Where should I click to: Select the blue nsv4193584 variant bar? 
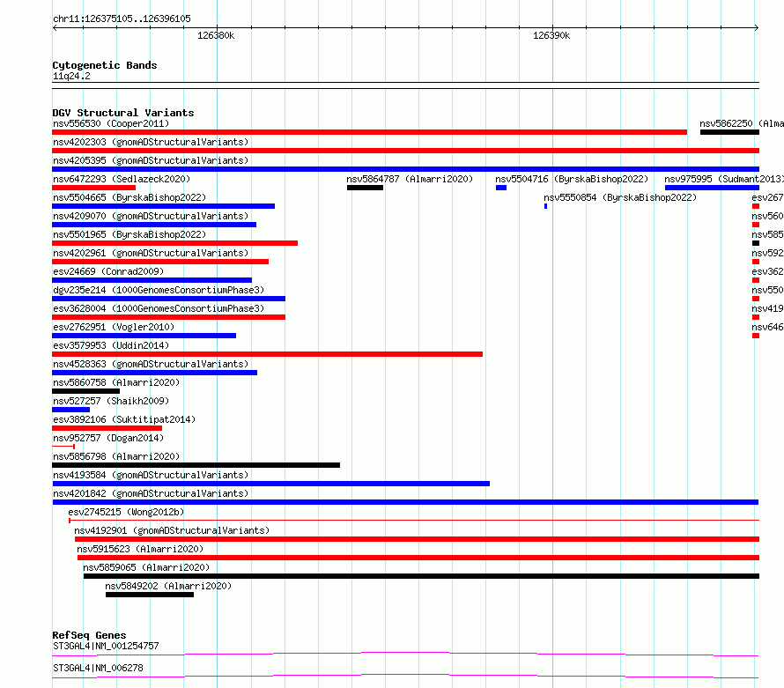click(271, 484)
